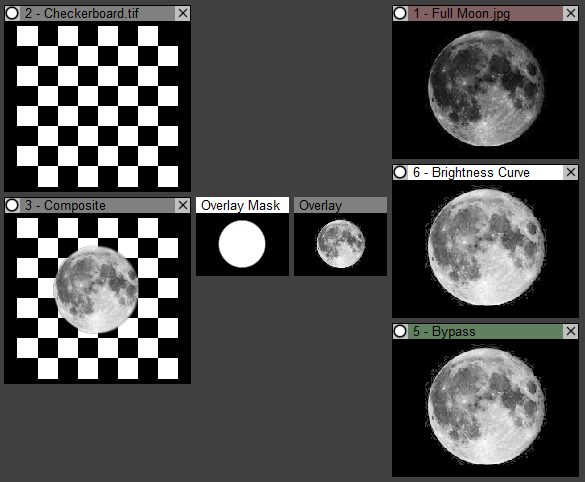Click the white circle mask thumbnail
The height and width of the screenshot is (482, 585).
click(242, 244)
